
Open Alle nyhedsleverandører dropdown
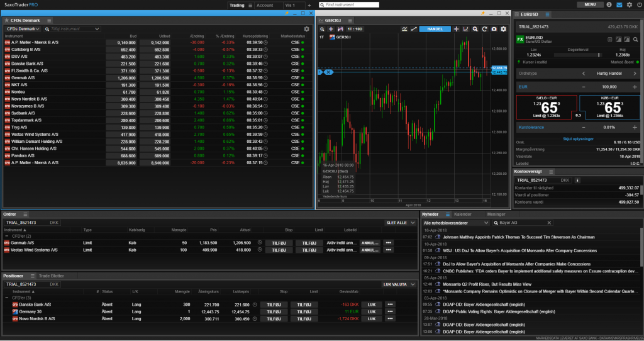pyautogui.click(x=456, y=223)
